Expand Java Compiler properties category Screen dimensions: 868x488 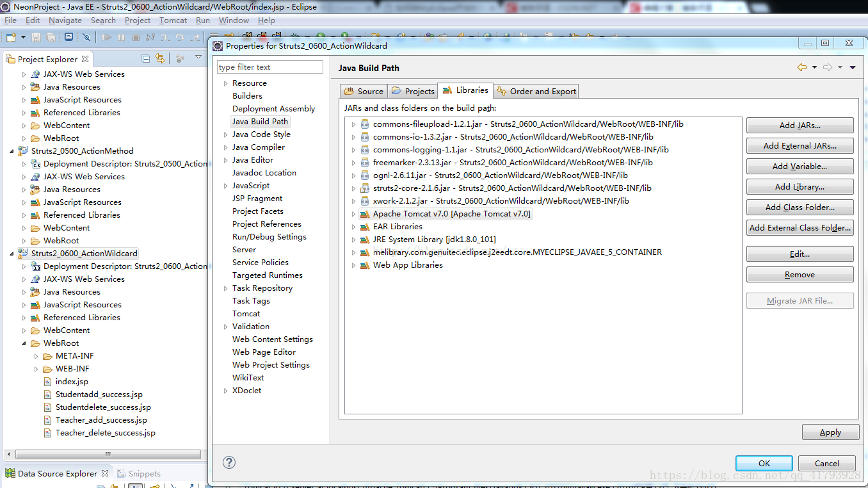click(225, 147)
